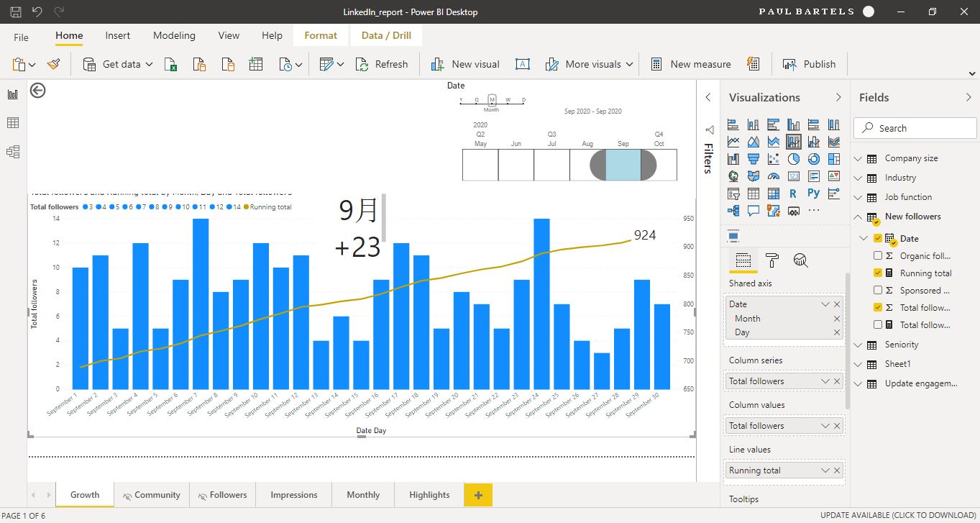The height and width of the screenshot is (523, 980).
Task: Select the R script visual icon
Action: [794, 194]
